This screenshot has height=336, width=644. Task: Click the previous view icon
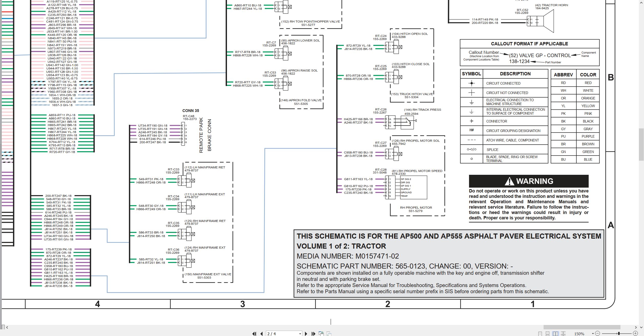[321, 334]
